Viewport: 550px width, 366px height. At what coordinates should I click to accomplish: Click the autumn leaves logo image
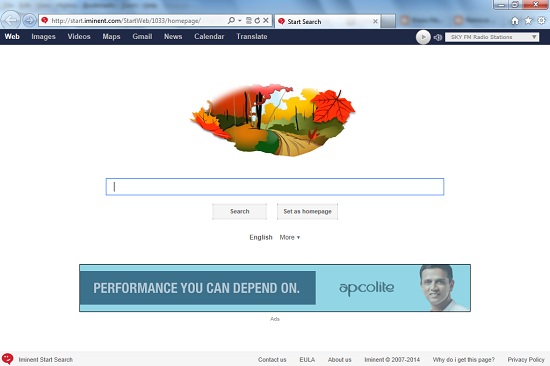pos(273,120)
